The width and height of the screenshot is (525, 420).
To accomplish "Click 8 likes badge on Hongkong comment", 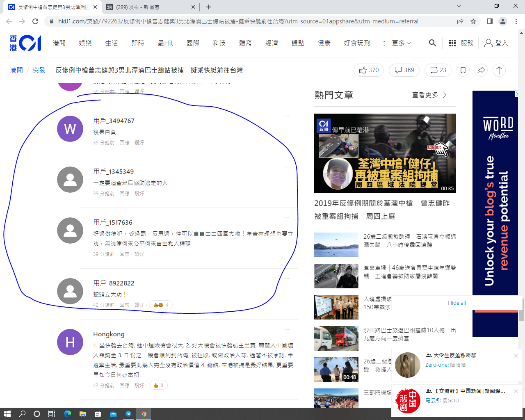I will click(x=158, y=386).
